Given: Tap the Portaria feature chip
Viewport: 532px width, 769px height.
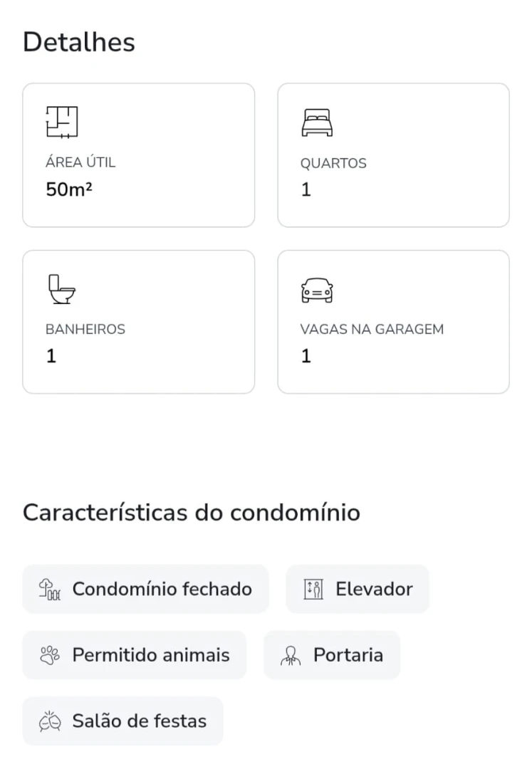Looking at the screenshot, I should coord(332,655).
